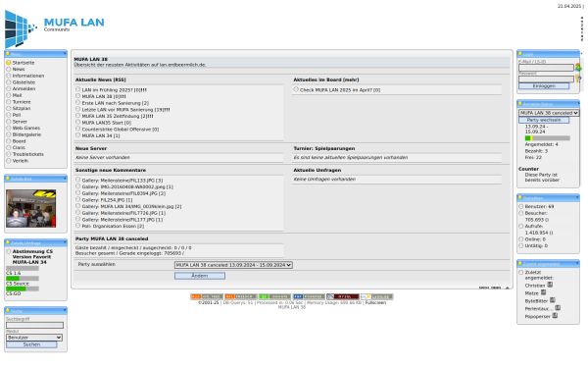Open Christian's profile icon
Image resolution: width=588 pixels, height=368 pixels.
(x=550, y=285)
